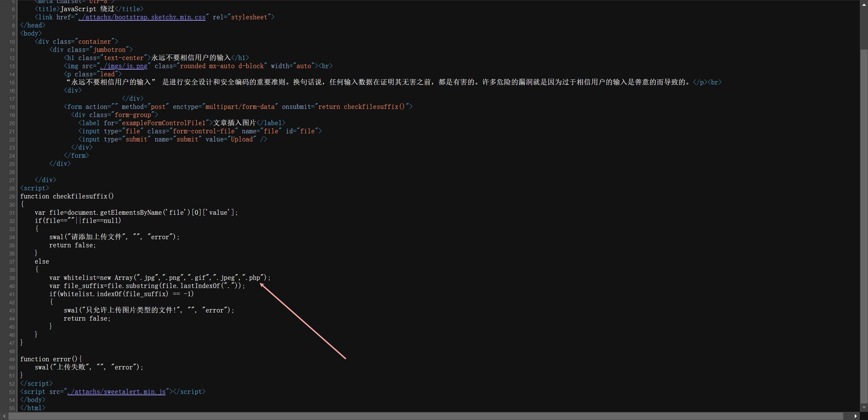The width and height of the screenshot is (868, 420).
Task: Click the "multipart/form-data" enctype value
Action: [240, 107]
